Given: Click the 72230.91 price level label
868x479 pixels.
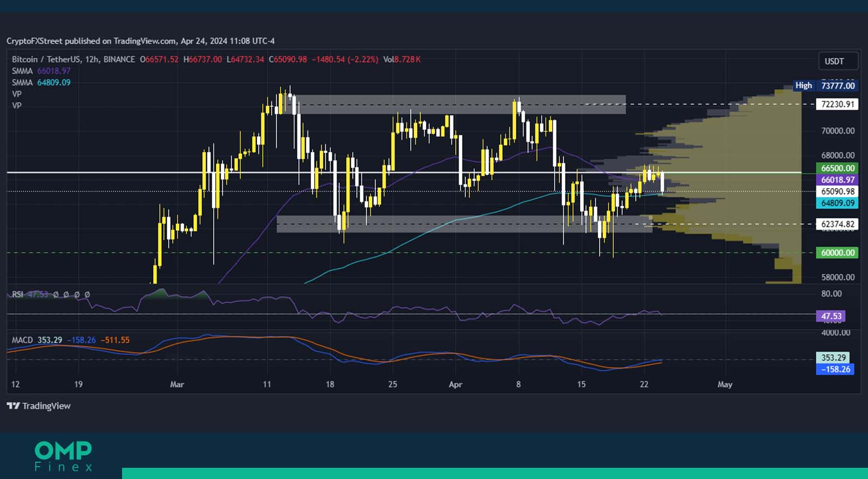Looking at the screenshot, I should [837, 104].
